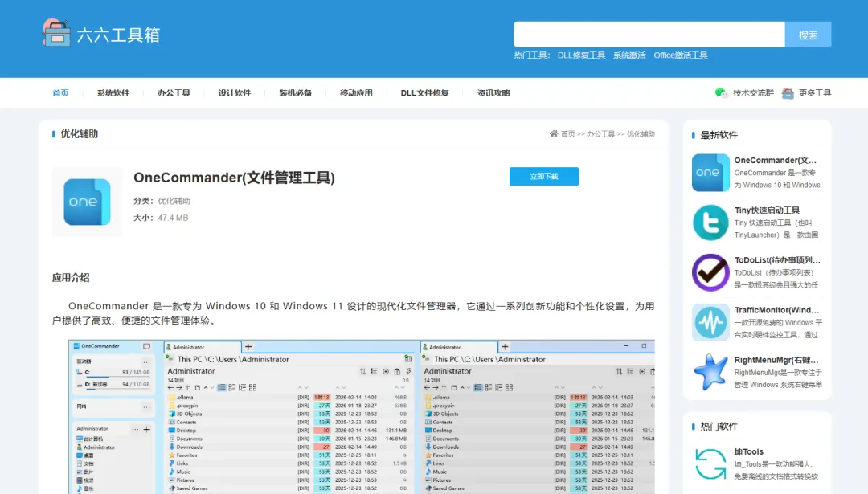Open 设计软件 navigation item
The width and height of the screenshot is (868, 494).
pos(234,93)
